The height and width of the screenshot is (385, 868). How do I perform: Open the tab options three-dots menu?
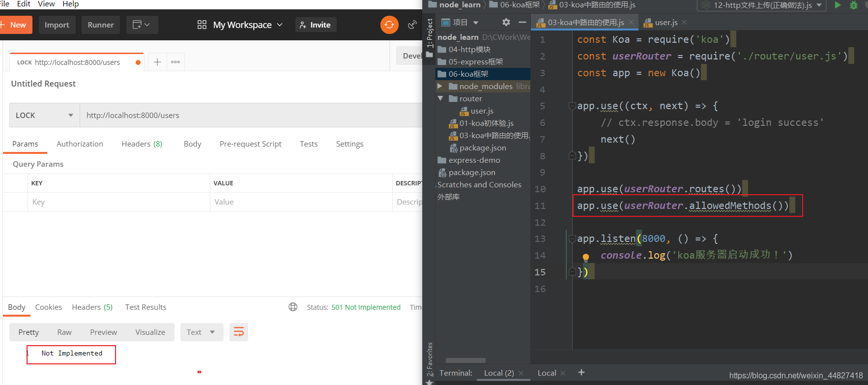175,62
